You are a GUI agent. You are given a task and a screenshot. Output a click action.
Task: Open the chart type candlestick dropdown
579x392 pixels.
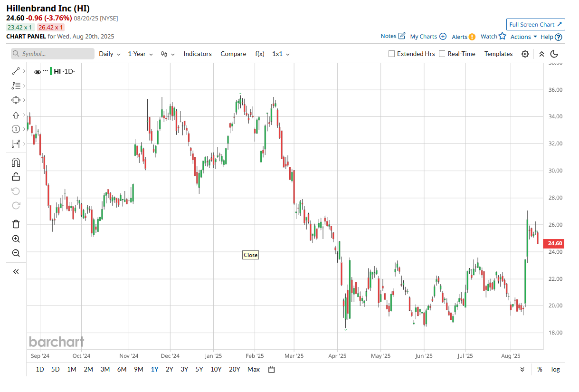point(168,54)
